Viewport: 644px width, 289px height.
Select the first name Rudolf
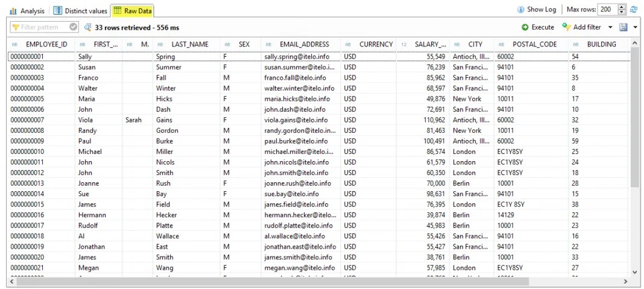click(89, 226)
